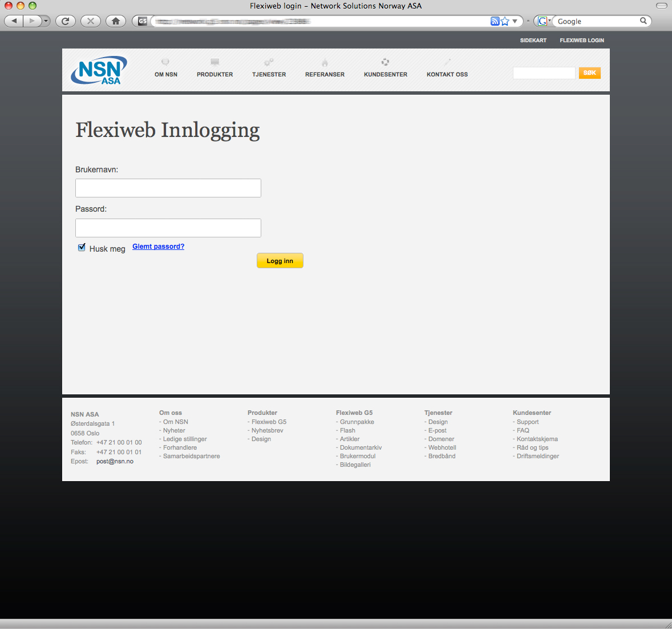This screenshot has width=672, height=642.
Task: Click the RSS feed icon in address bar
Action: coord(495,21)
